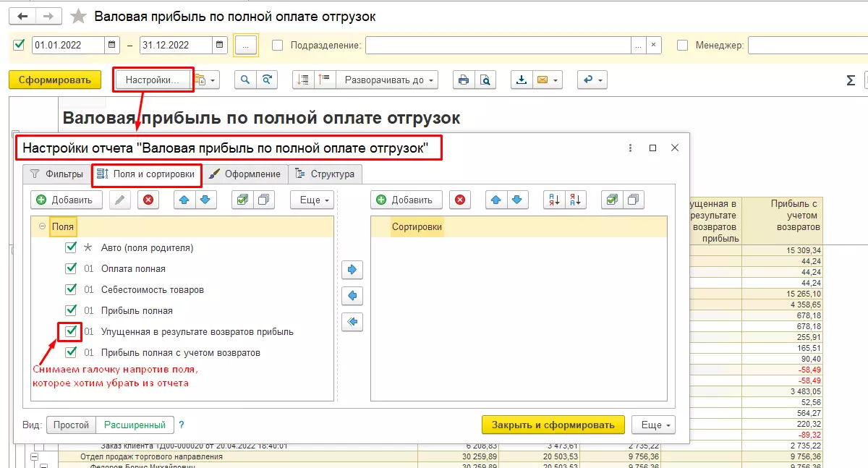
Task: Select Расширенный view mode
Action: (x=135, y=425)
